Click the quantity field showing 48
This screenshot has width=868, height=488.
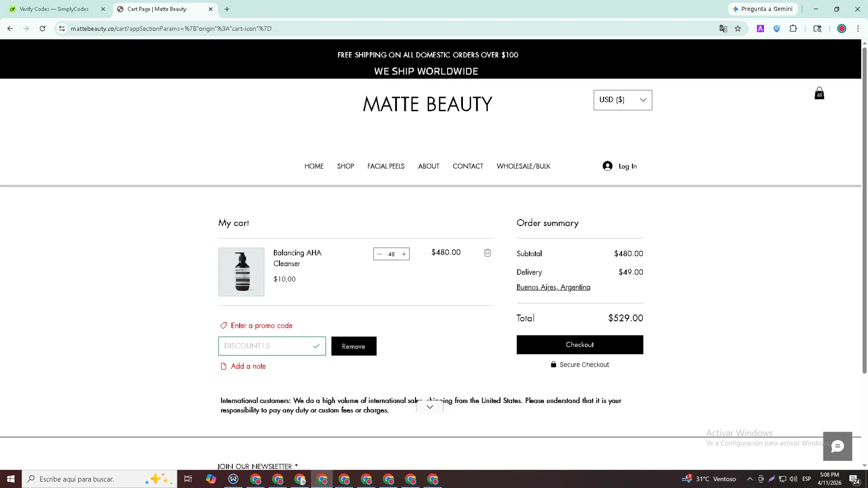point(391,254)
